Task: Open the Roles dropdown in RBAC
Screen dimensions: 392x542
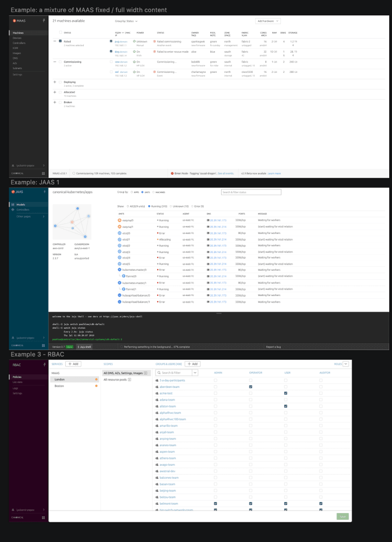Action: pos(346,364)
